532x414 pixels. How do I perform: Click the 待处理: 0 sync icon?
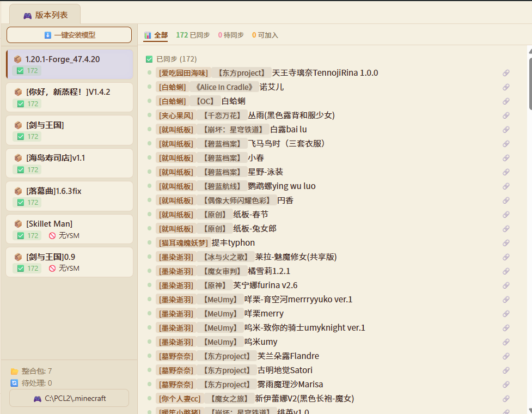click(x=14, y=383)
